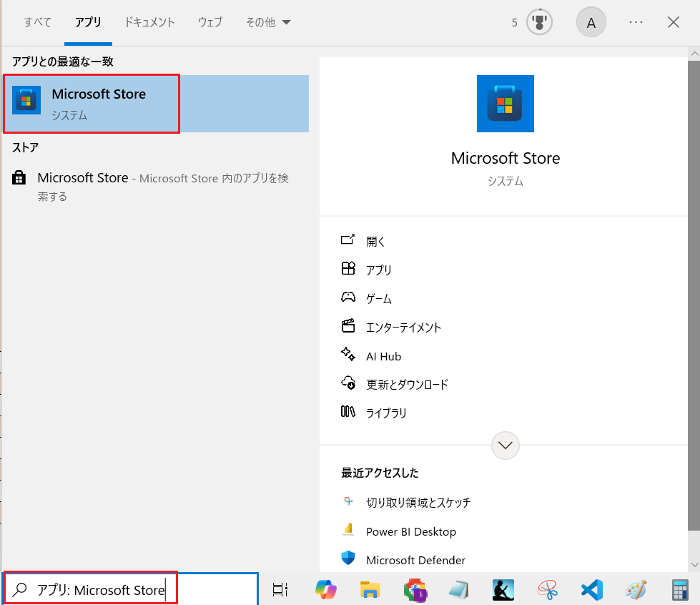Screen dimensions: 700x605
Task: Open the multicolor app icon after File Explorer
Action: [x=415, y=590]
